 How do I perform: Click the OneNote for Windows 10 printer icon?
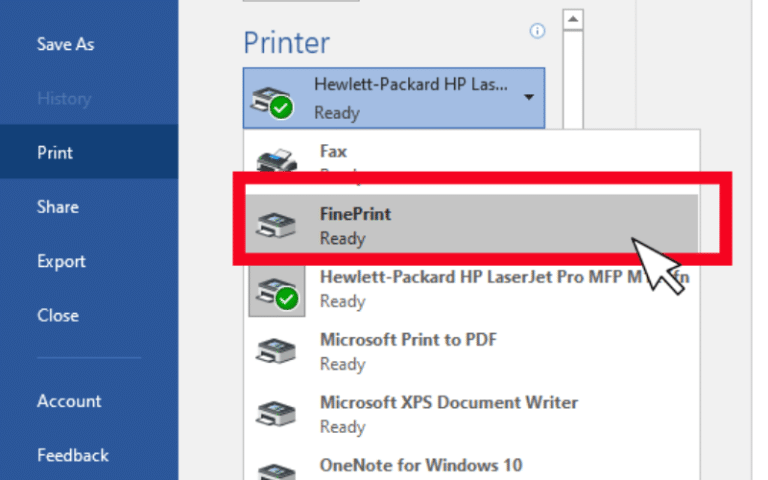coord(276,472)
